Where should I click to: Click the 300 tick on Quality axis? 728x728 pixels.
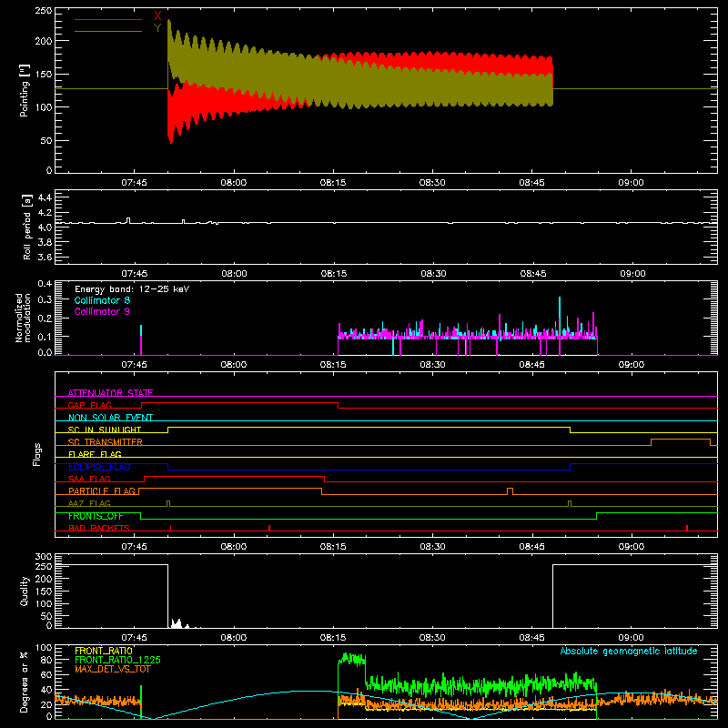(44, 557)
